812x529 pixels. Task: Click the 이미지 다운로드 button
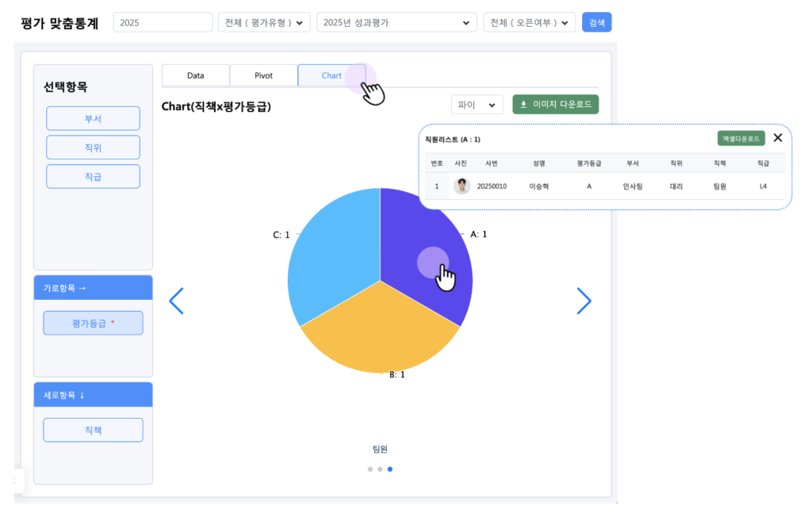[x=555, y=105]
